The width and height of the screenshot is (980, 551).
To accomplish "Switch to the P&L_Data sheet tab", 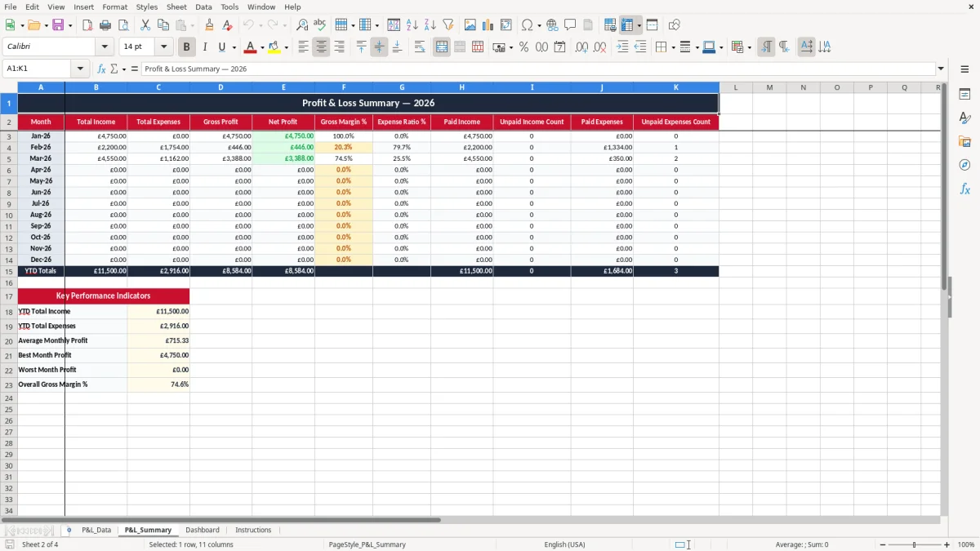I will (96, 530).
